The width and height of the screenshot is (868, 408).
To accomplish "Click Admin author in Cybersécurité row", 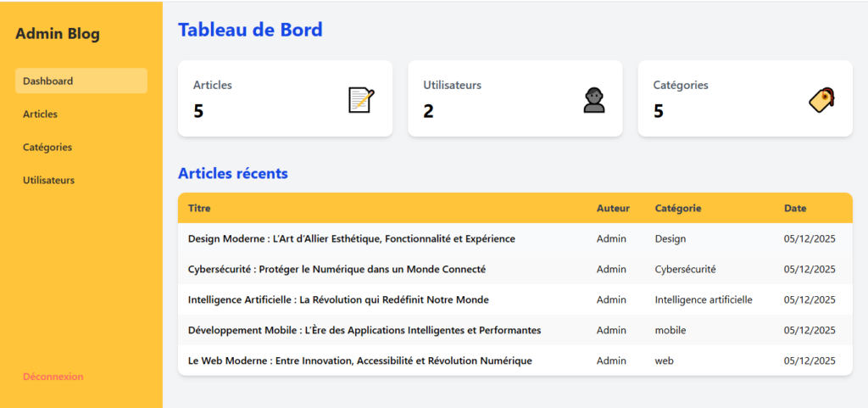I will click(612, 269).
